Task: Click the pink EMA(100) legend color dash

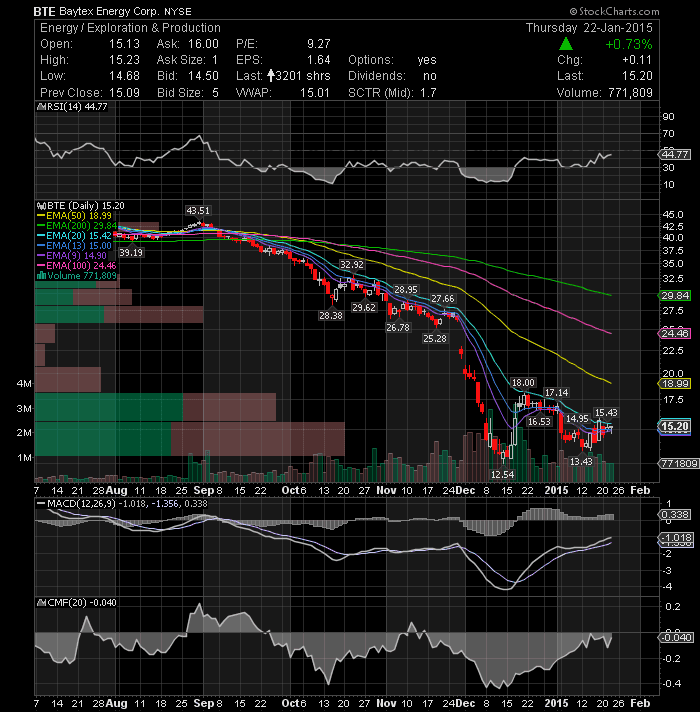Action: pos(41,266)
